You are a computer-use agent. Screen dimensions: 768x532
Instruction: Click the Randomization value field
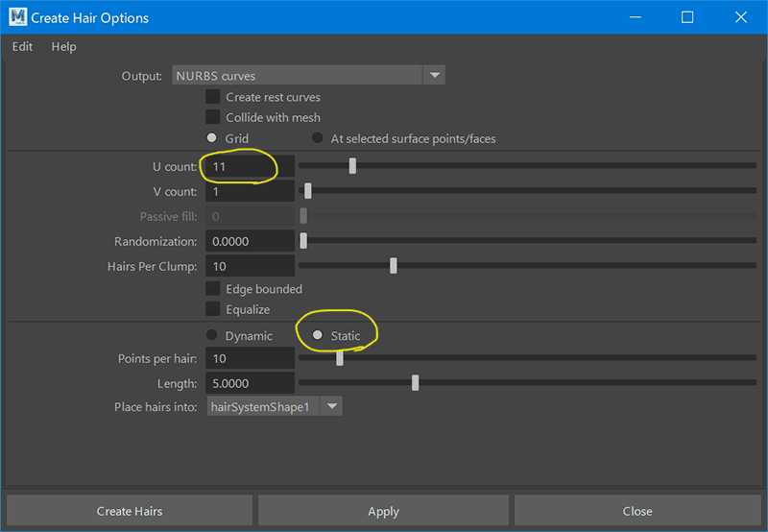pos(250,241)
